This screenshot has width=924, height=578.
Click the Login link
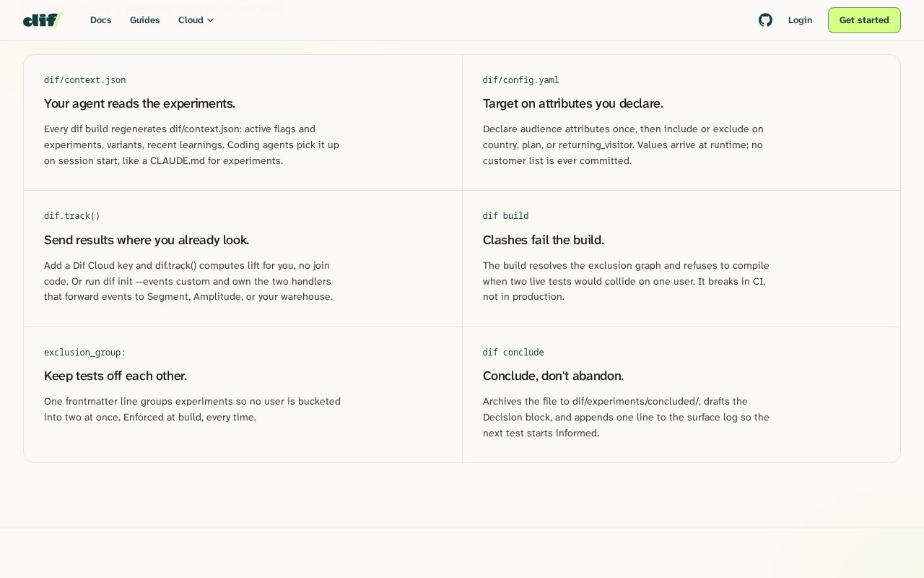800,20
